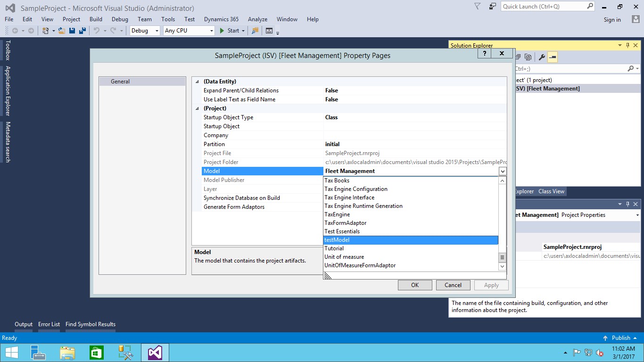Collapse the (Project) property category

click(x=197, y=108)
